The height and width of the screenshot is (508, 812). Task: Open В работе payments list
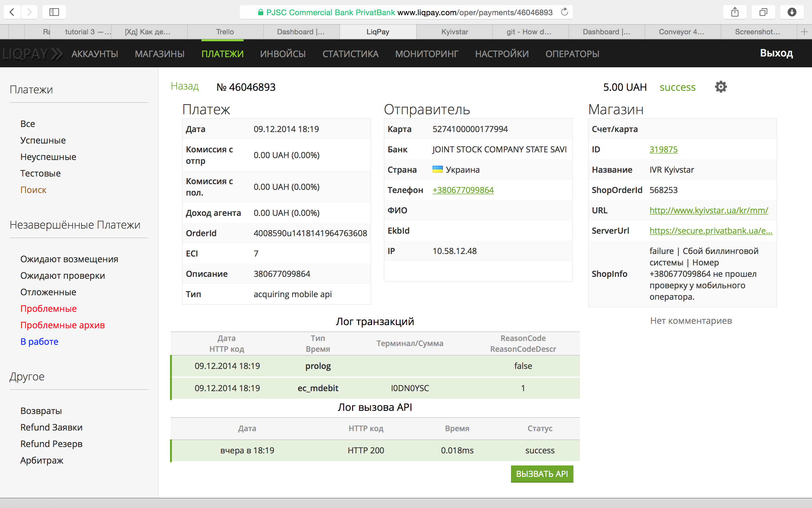pos(39,341)
